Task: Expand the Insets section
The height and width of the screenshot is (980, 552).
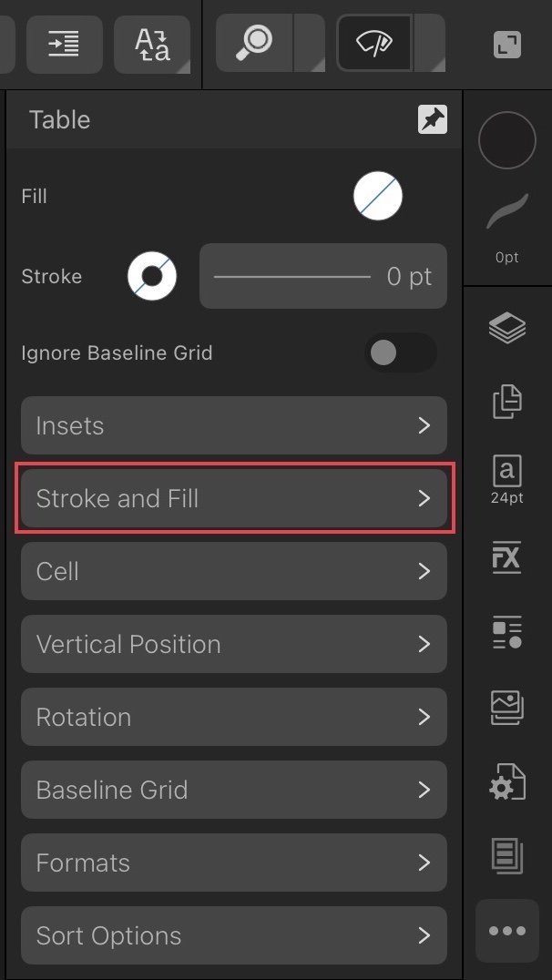Action: pos(234,425)
